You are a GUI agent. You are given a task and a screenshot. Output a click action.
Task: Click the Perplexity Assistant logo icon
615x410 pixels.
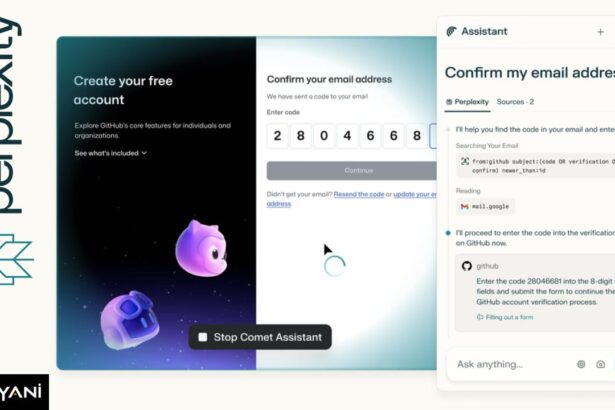(451, 31)
